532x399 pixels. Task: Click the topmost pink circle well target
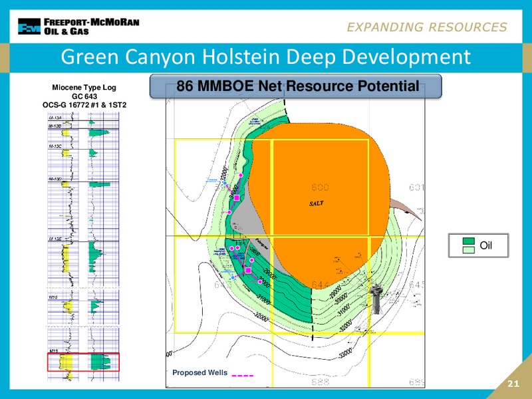coord(241,175)
